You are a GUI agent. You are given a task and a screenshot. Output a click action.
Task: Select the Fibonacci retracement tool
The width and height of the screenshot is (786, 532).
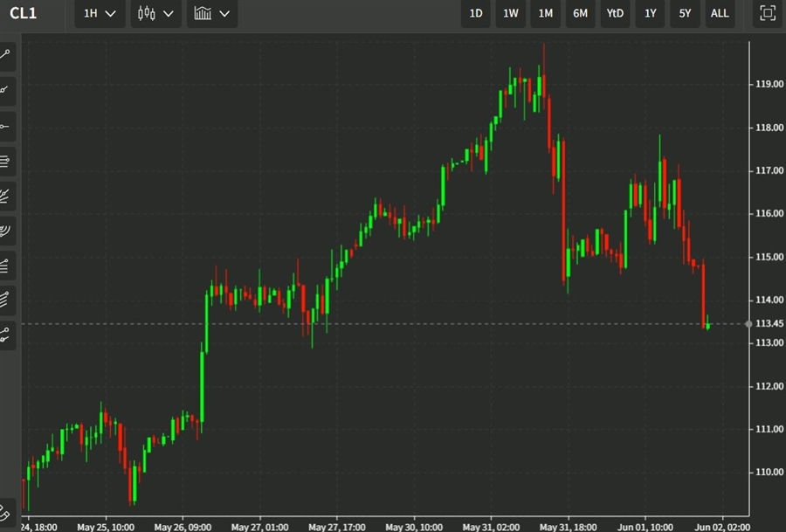[6, 266]
